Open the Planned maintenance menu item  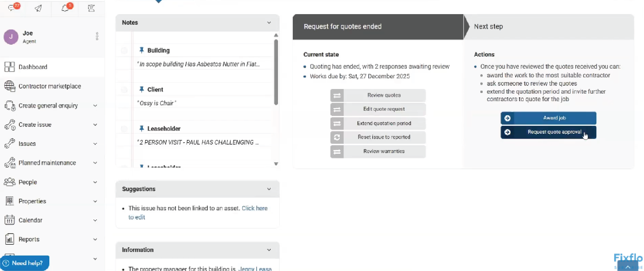coord(47,163)
